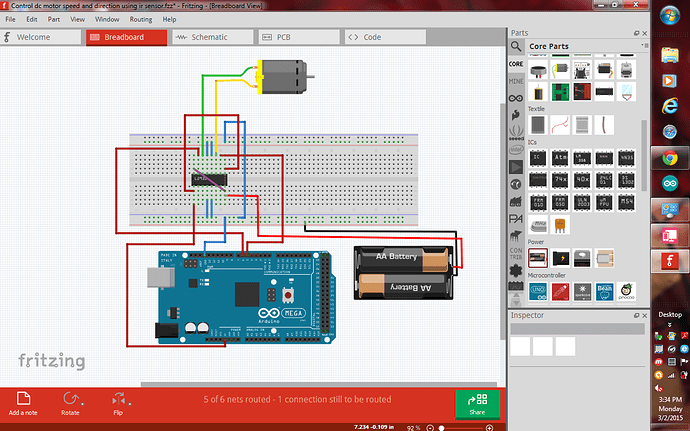This screenshot has height=431, width=690.
Task: Pick the 74x logic IC part
Action: (x=560, y=180)
